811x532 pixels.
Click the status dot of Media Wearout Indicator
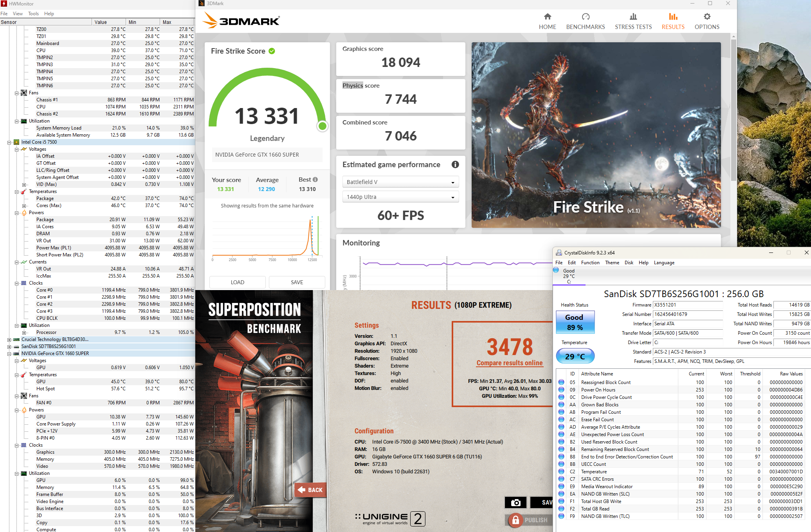pos(561,487)
